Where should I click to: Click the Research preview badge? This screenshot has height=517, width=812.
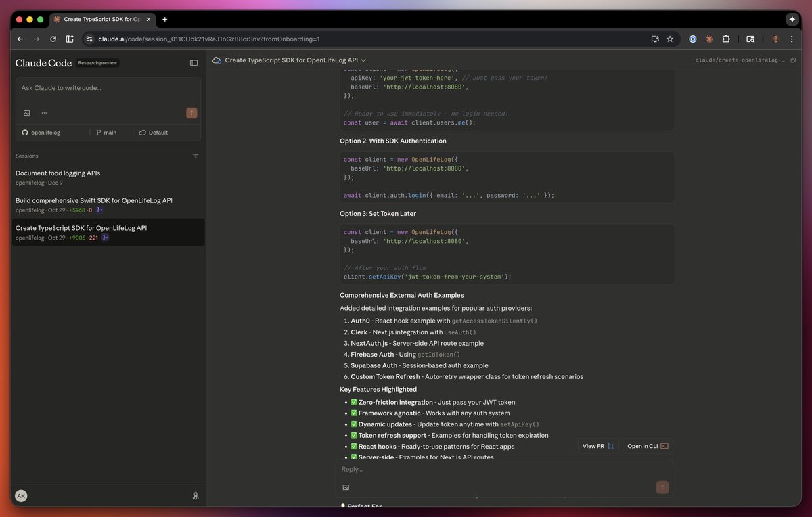tap(97, 63)
